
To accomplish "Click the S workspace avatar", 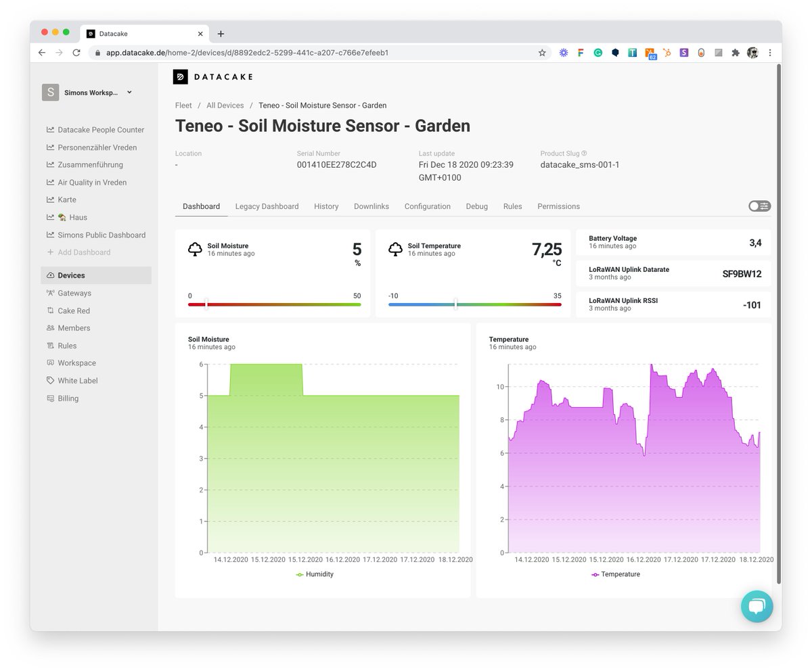I will [x=50, y=93].
